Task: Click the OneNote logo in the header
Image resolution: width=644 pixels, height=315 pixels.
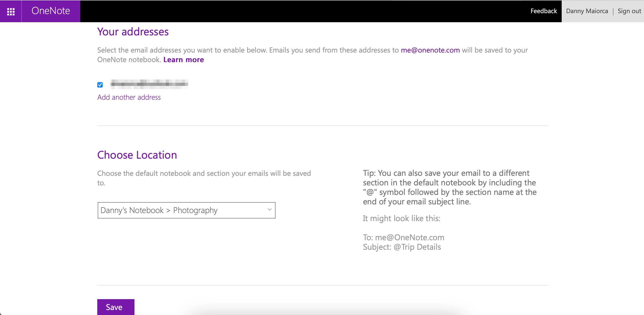Action: pos(51,11)
